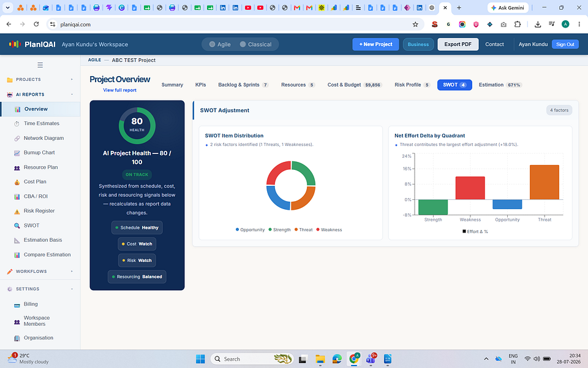
Task: Toggle the Effort Δ % bar chart legend
Action: 475,232
